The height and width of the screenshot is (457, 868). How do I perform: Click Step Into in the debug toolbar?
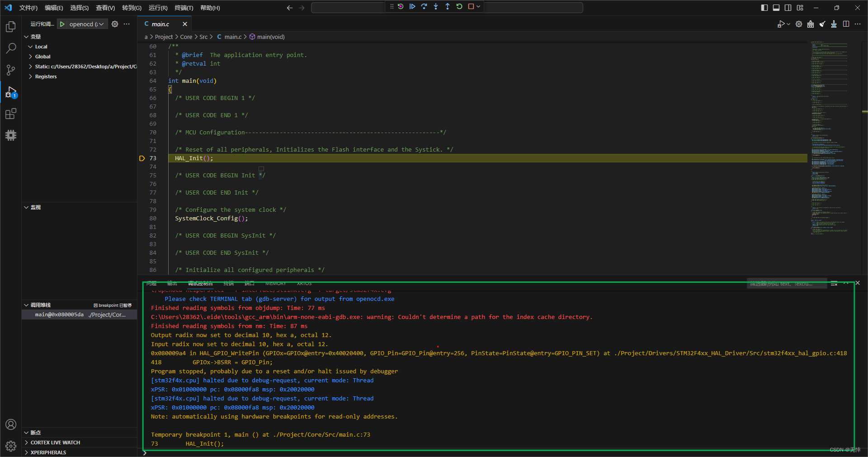(436, 6)
